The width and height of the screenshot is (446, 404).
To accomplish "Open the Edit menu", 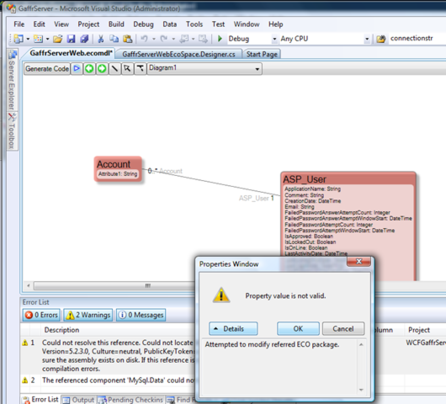I will (x=39, y=24).
